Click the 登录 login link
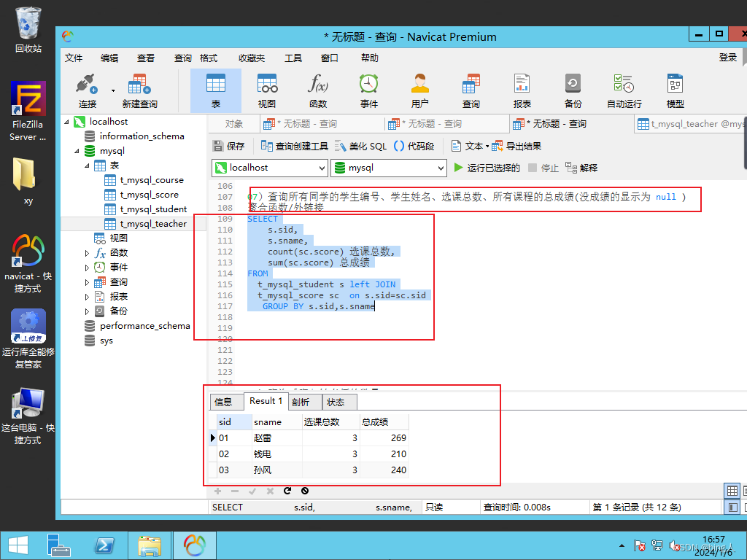Screen dimensions: 747x560 click(x=728, y=58)
